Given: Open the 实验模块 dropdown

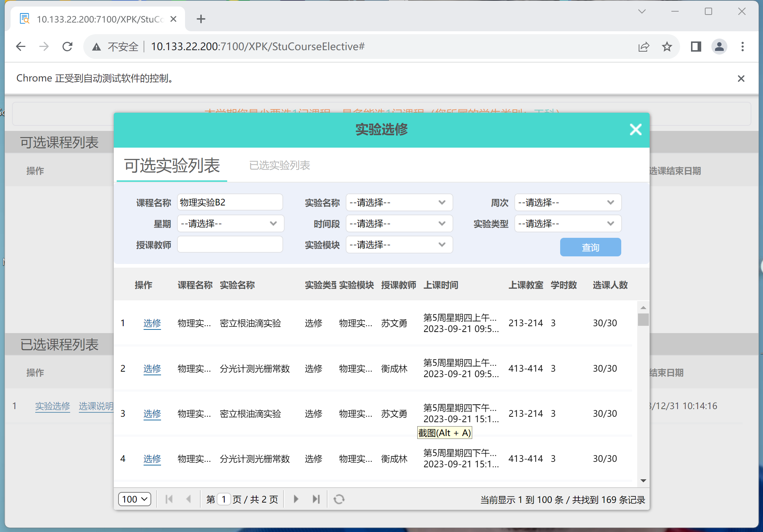Looking at the screenshot, I should point(399,244).
